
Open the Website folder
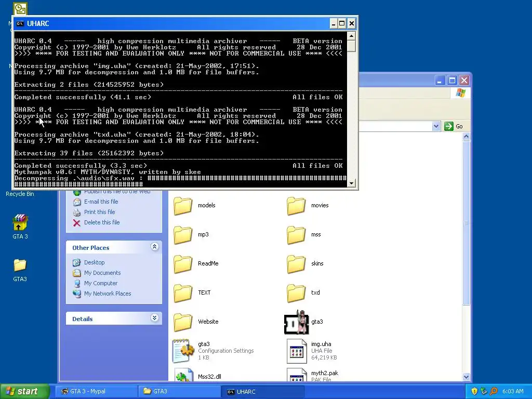pyautogui.click(x=183, y=322)
